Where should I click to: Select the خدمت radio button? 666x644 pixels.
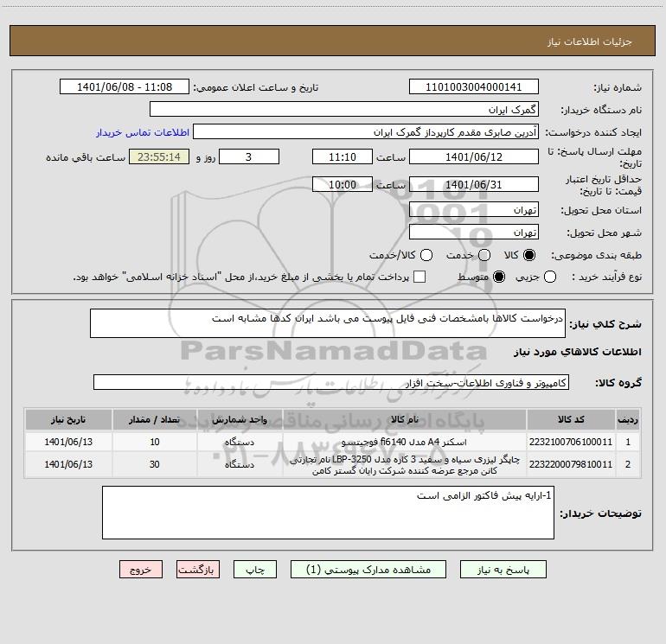(484, 255)
